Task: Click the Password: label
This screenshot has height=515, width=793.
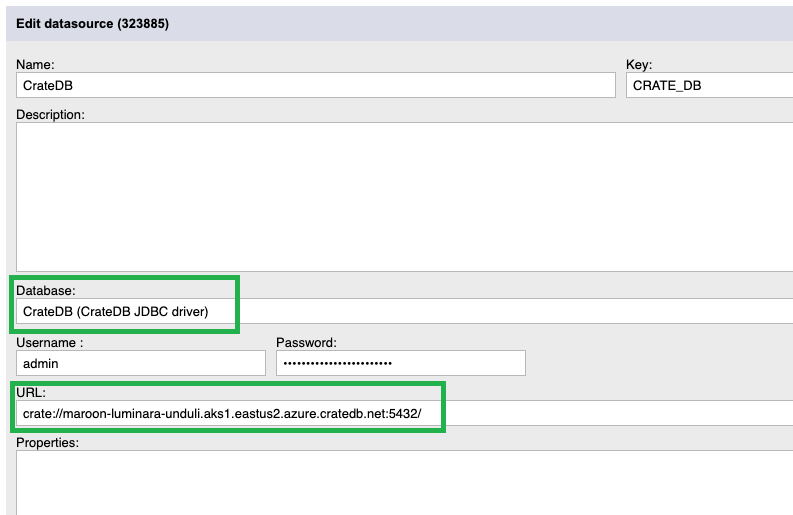Action: [x=306, y=342]
